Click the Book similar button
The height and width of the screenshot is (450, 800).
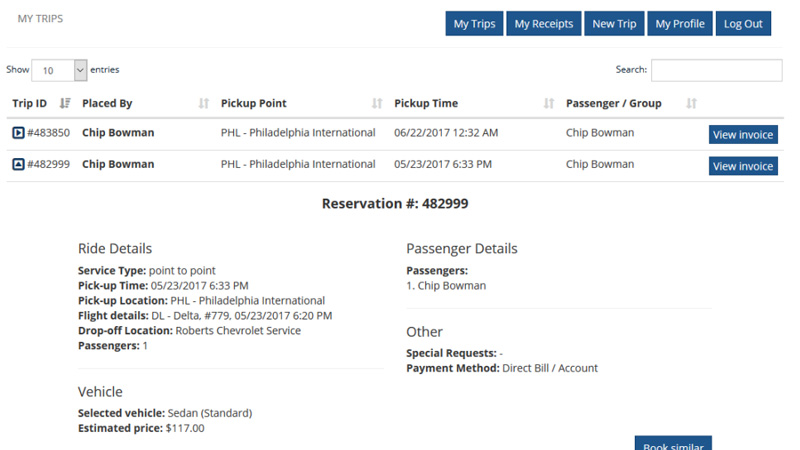click(673, 445)
